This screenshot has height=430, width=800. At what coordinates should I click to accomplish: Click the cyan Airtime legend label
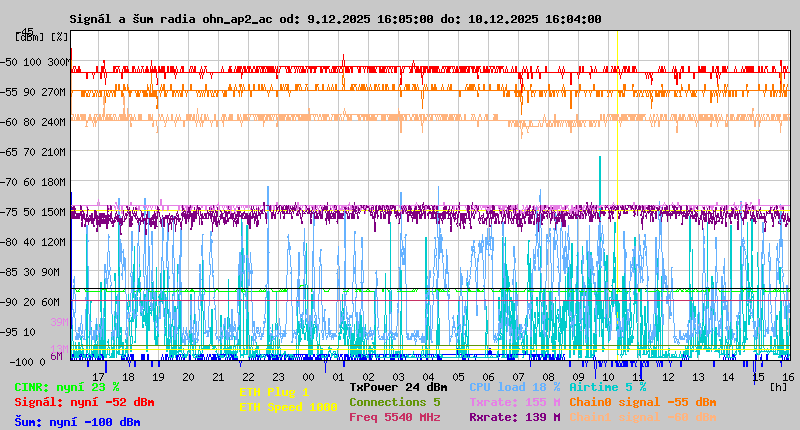(607, 387)
